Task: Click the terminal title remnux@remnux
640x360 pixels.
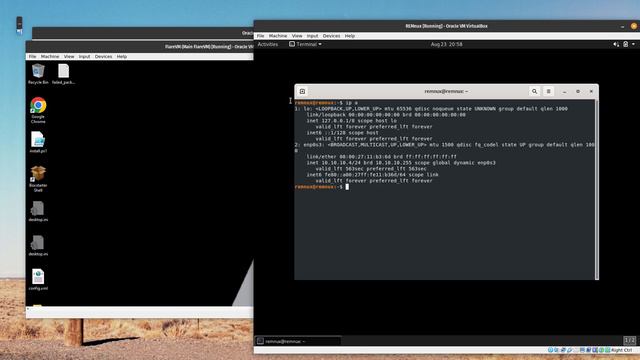Action: click(446, 91)
